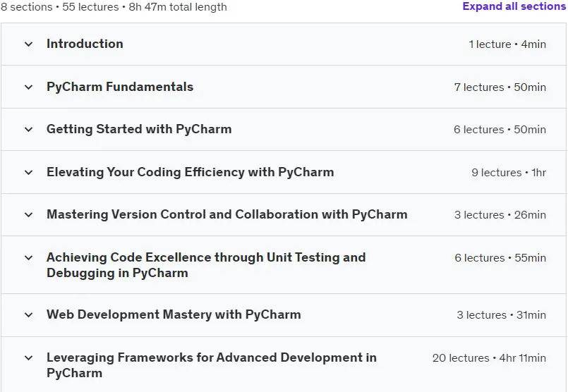The image size is (568, 392).
Task: Expand Achieving Code Excellence section chevron
Action: 29,258
